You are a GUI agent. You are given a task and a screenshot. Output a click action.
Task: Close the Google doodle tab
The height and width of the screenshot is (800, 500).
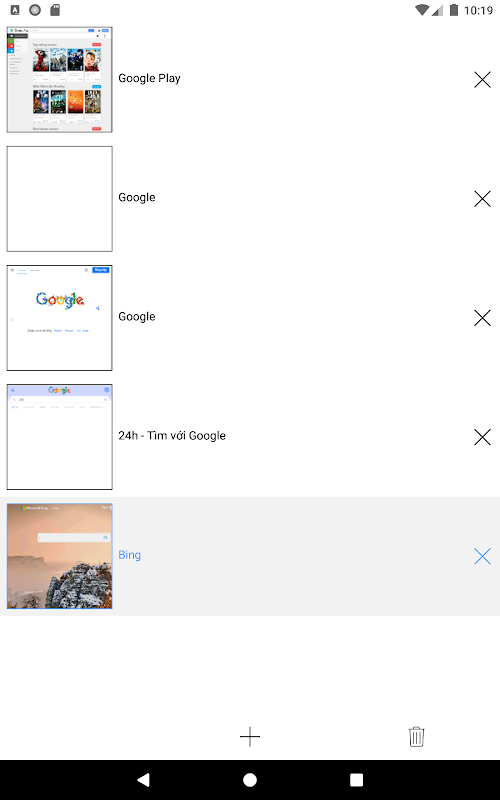pyautogui.click(x=482, y=318)
